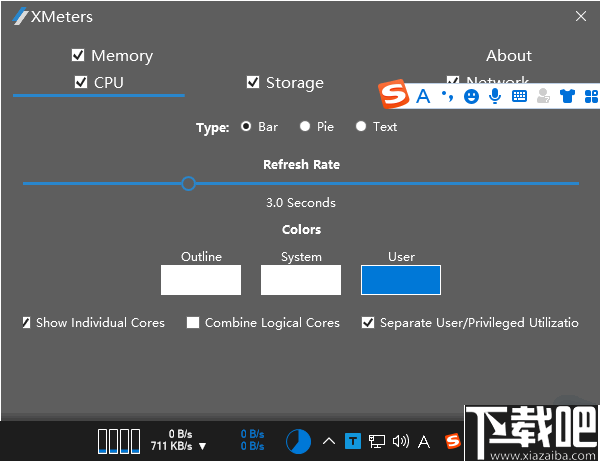600x461 pixels.
Task: Switch to the CPU tab
Action: pyautogui.click(x=99, y=83)
